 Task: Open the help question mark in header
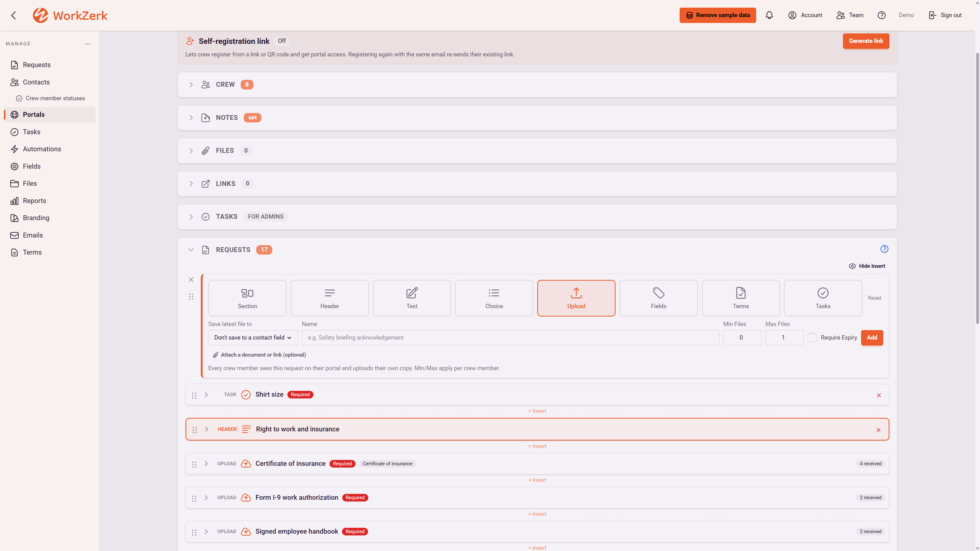tap(881, 15)
